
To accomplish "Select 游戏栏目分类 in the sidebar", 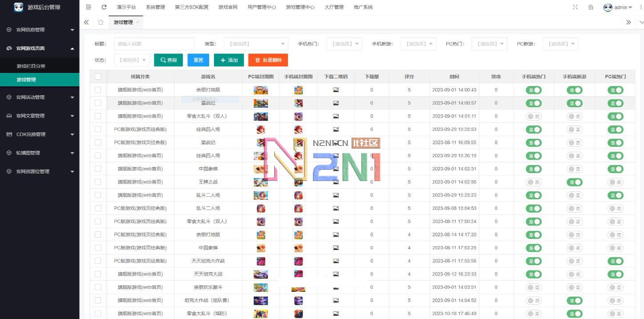I will 31,66.
